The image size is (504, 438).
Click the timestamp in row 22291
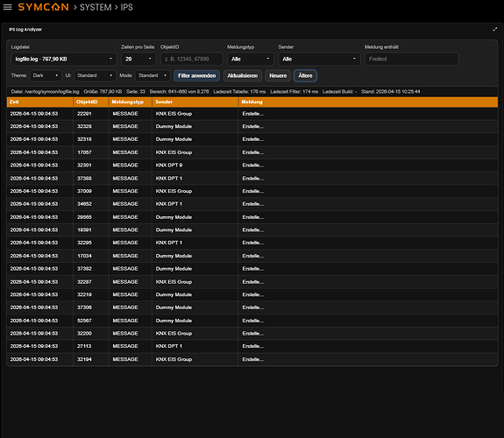(34, 114)
